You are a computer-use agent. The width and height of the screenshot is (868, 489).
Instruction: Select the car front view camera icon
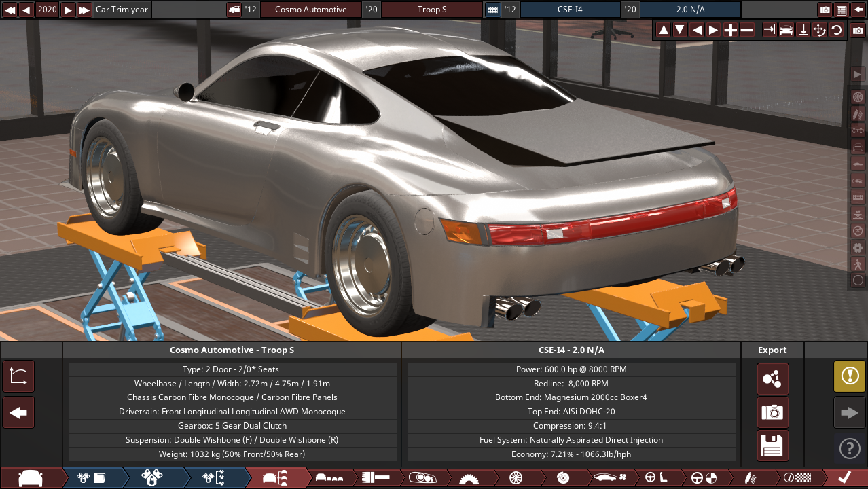[786, 30]
